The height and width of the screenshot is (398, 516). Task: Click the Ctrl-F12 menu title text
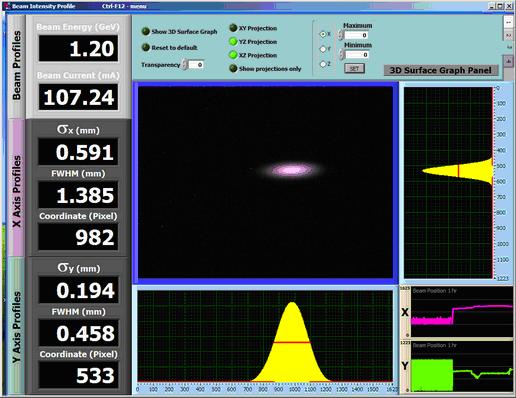(124, 6)
